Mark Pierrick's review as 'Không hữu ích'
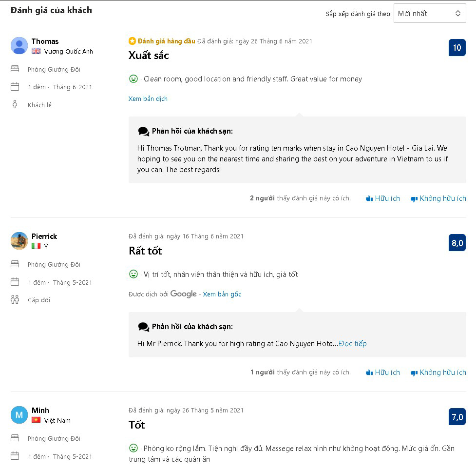The image size is (476, 469). (438, 372)
